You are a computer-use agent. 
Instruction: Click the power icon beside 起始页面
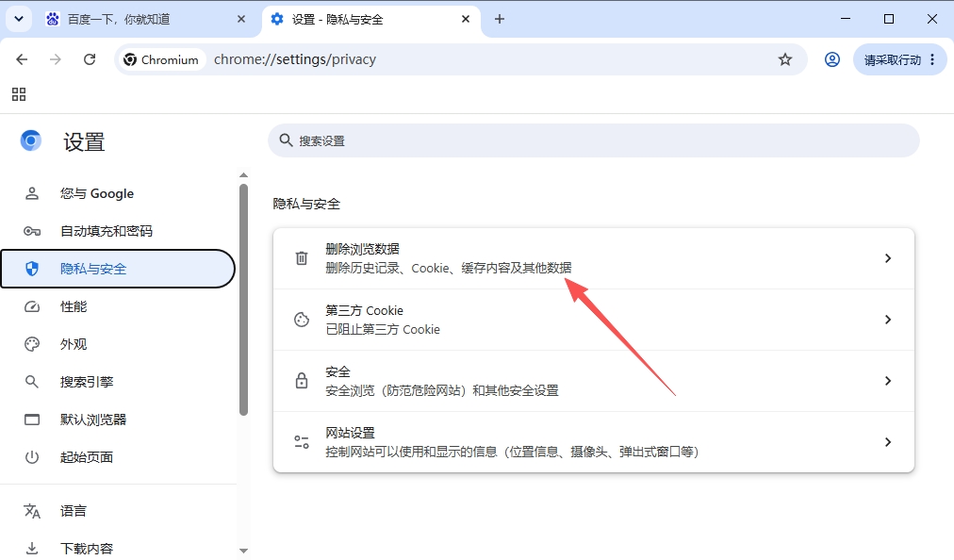point(32,458)
